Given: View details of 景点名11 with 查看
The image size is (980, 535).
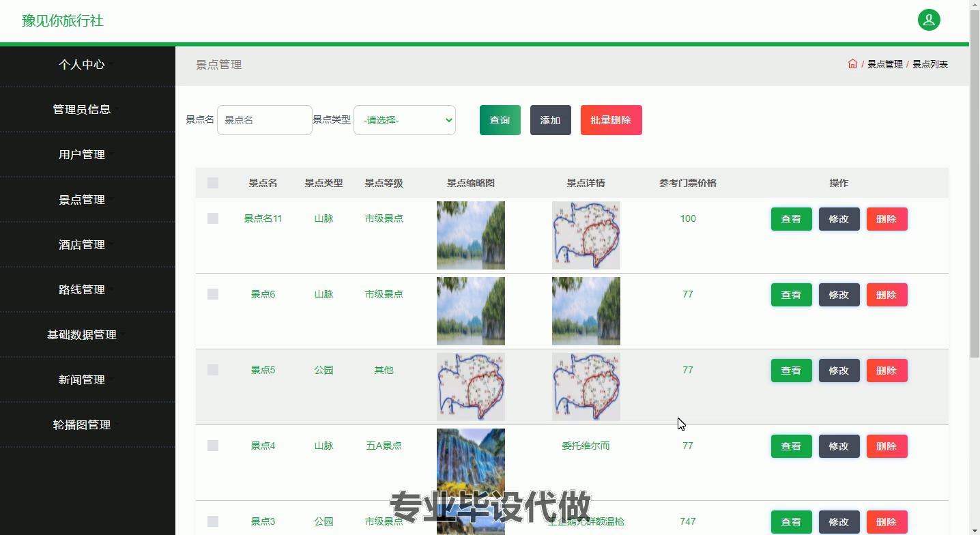Looking at the screenshot, I should click(792, 219).
